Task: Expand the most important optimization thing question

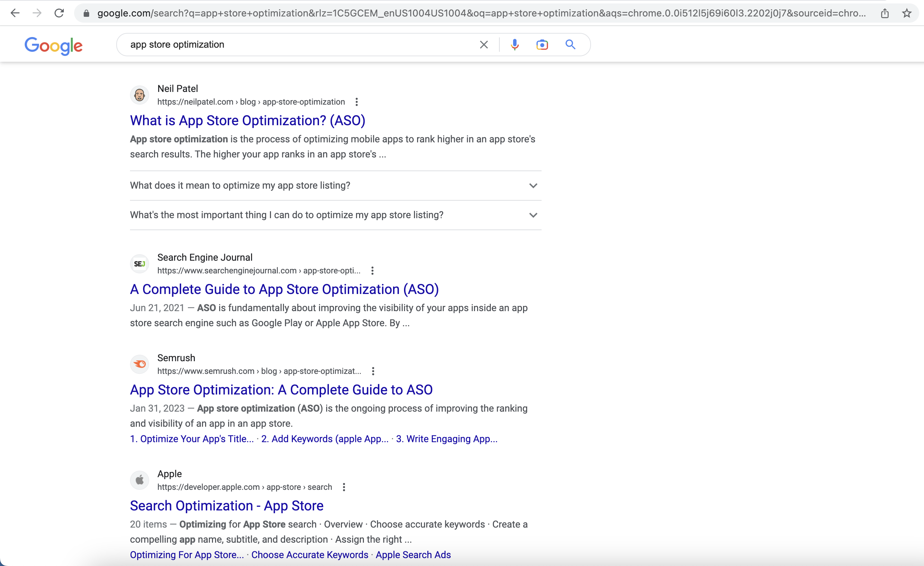Action: [x=533, y=215]
